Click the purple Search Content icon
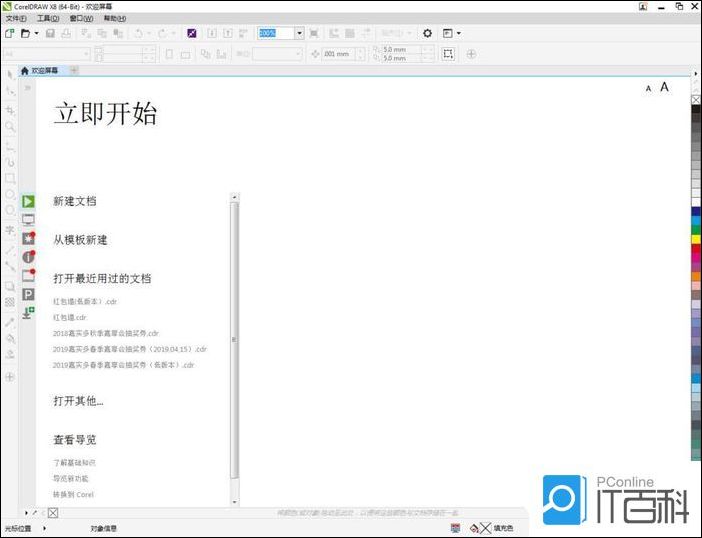 click(192, 34)
